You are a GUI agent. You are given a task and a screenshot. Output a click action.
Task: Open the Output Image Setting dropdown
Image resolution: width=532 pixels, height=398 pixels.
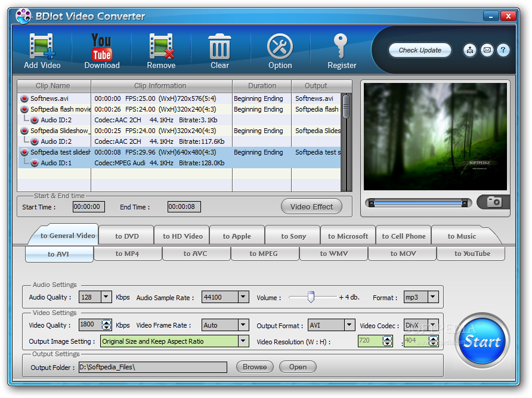(243, 341)
